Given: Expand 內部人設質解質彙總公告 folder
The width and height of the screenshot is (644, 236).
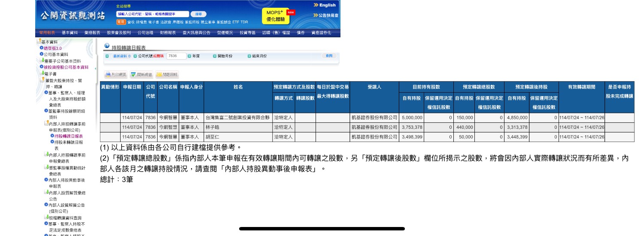Looking at the screenshot, I should [46, 192].
